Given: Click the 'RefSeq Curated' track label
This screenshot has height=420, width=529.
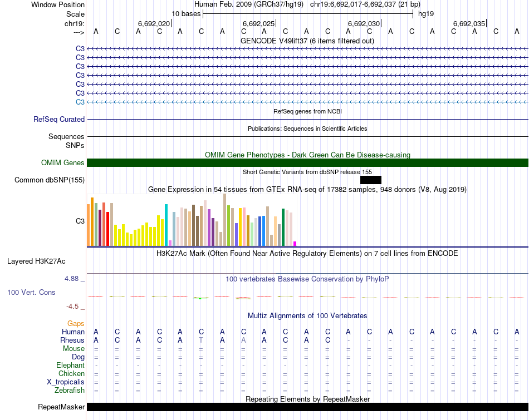Looking at the screenshot, I should (x=59, y=120).
